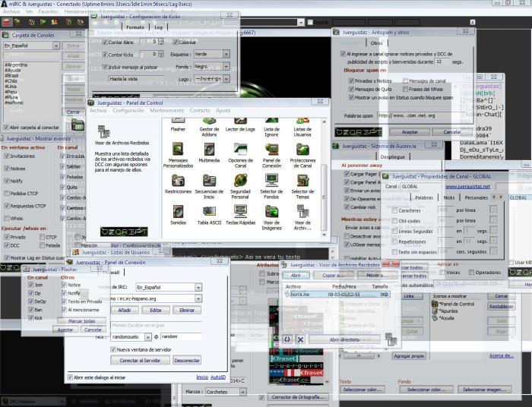Open the Configuración menu in Panel de Control
532x407 pixels.
point(128,110)
